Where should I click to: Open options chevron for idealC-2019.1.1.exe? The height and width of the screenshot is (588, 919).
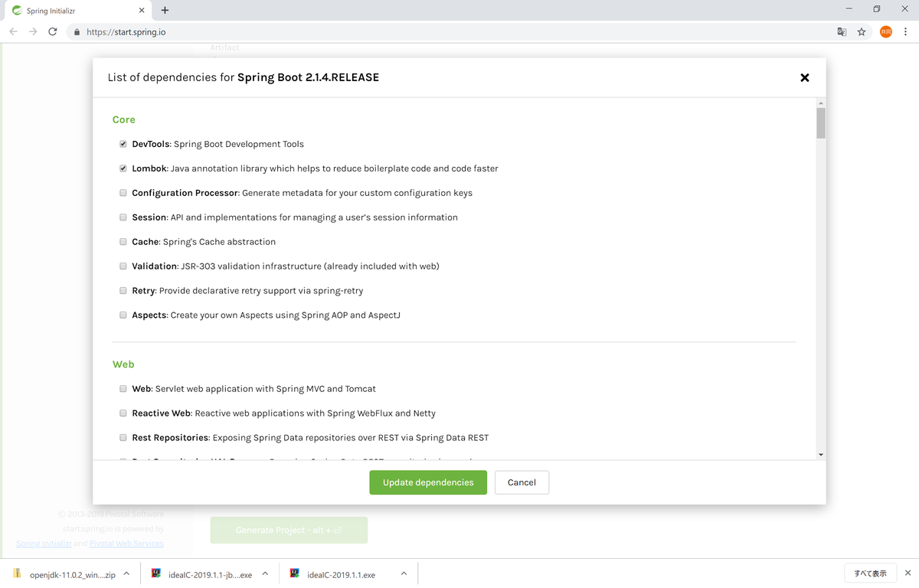coord(404,573)
